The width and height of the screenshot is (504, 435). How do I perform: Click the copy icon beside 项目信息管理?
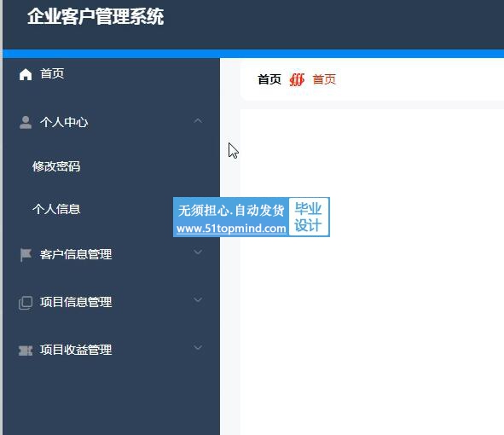tap(26, 303)
